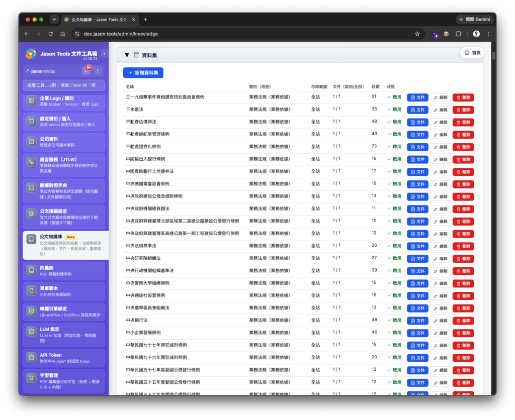Click the 新增資料集 button
This screenshot has width=515, height=420.
[x=143, y=73]
